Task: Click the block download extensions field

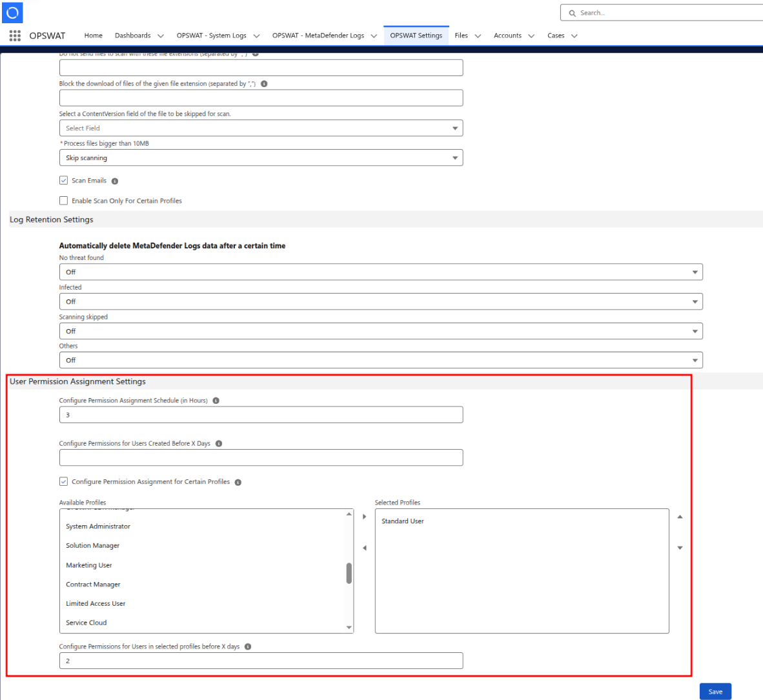Action: pos(261,98)
